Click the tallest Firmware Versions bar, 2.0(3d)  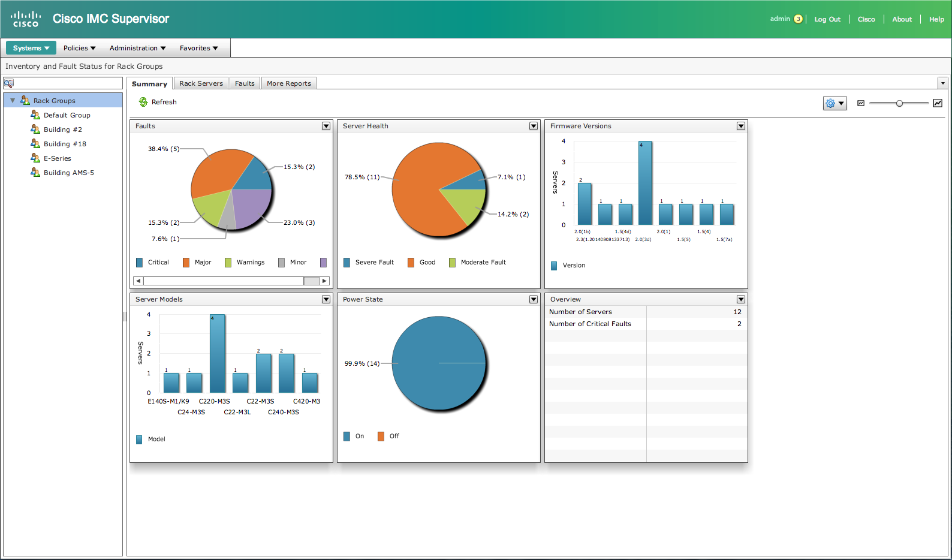pos(645,183)
